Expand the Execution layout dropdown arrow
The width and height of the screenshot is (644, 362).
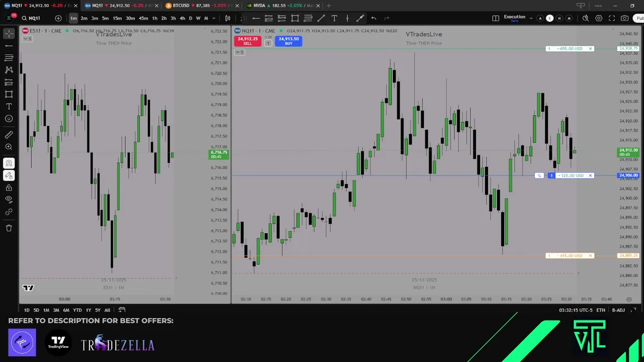531,18
